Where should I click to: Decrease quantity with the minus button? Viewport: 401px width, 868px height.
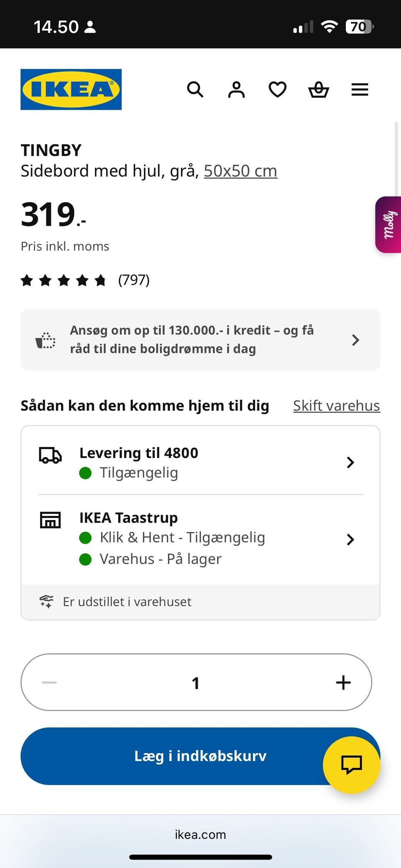49,683
